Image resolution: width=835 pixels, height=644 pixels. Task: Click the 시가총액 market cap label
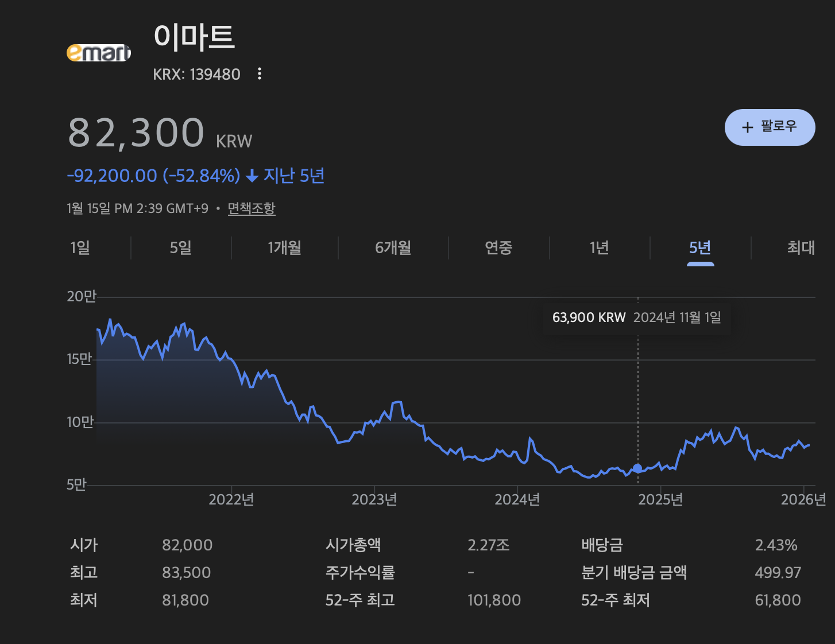click(x=353, y=545)
